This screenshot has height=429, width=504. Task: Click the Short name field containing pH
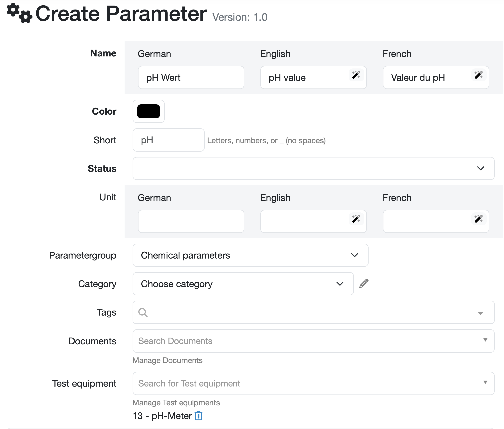[168, 140]
